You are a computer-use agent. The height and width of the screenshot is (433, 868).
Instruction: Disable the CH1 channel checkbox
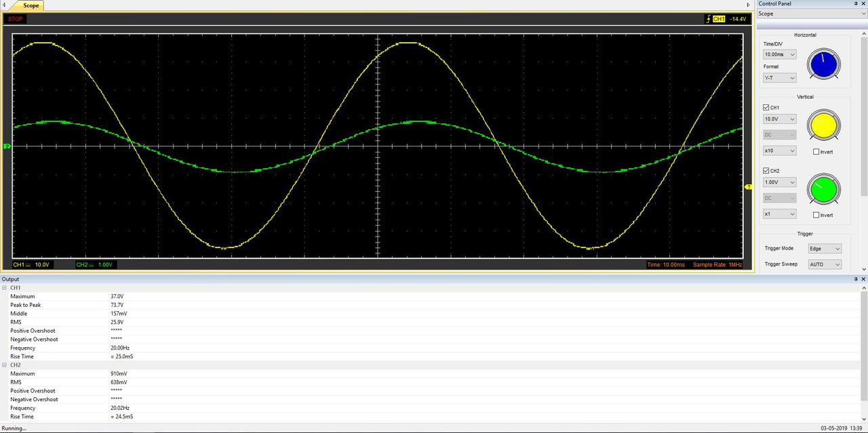point(766,108)
